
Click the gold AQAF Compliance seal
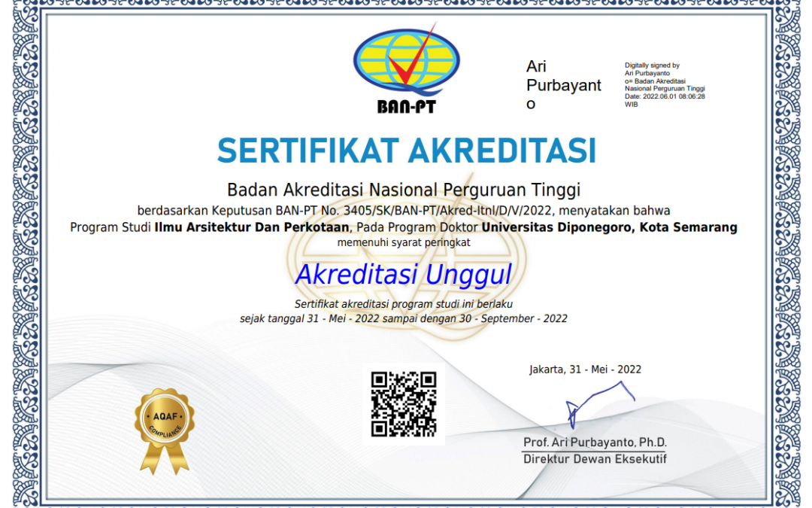(164, 426)
